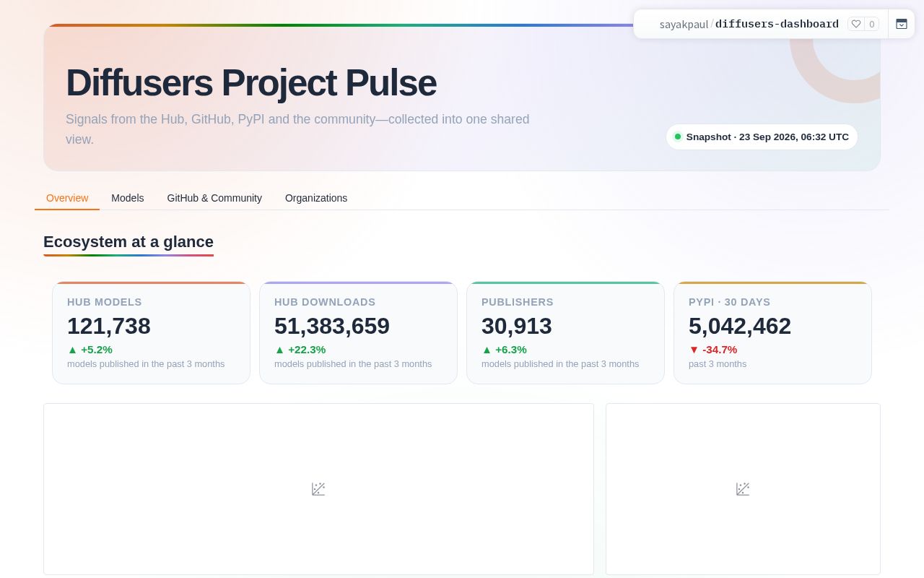The image size is (924, 578).
Task: Click the icon button right of the like counter
Action: pos(902,24)
